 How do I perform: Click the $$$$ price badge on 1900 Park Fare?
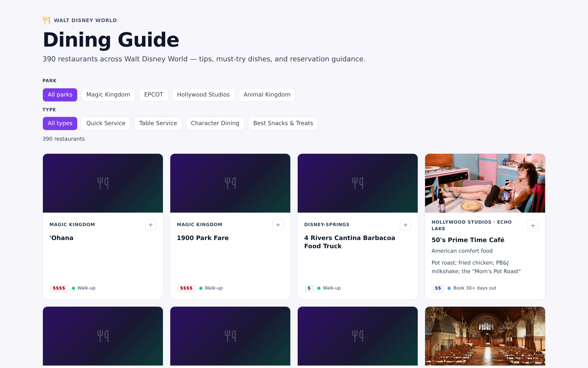pos(186,288)
